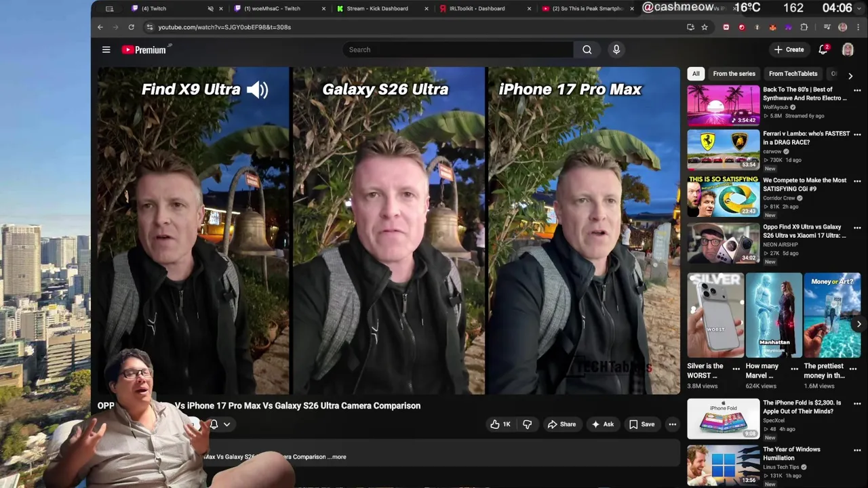The width and height of the screenshot is (868, 488).
Task: Click Linus Tech Tips channel name
Action: [x=781, y=467]
